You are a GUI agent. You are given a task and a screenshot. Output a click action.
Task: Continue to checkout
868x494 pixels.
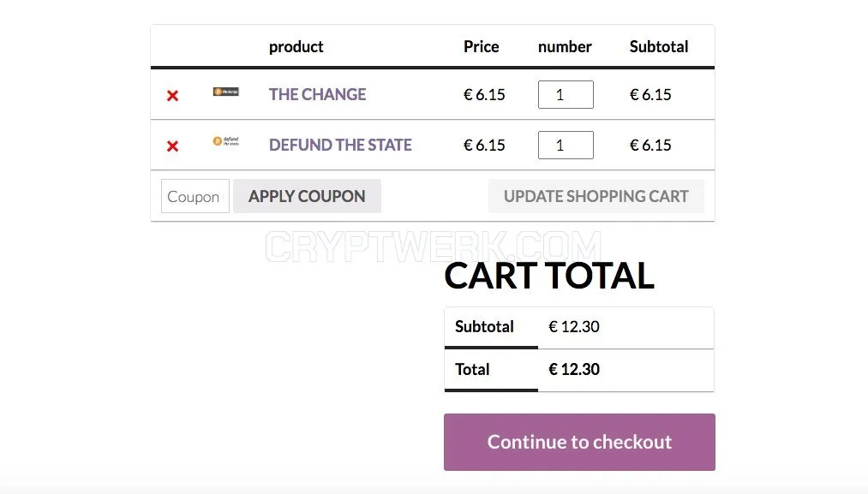(579, 442)
